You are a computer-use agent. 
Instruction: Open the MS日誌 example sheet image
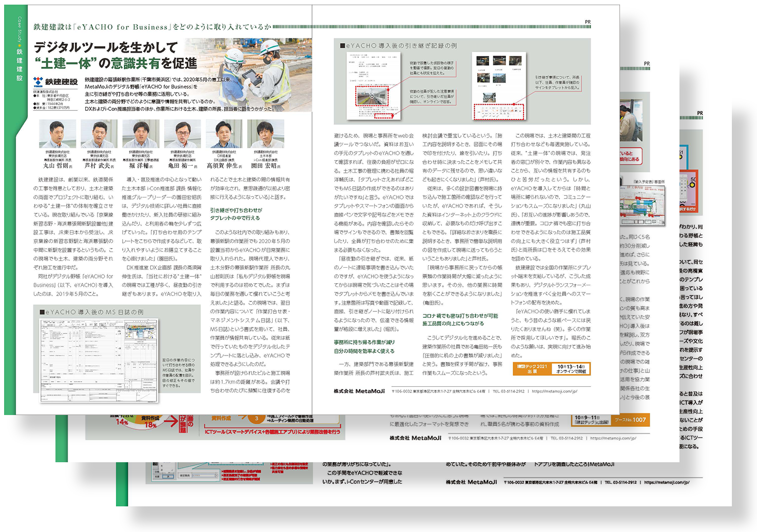pos(100,355)
